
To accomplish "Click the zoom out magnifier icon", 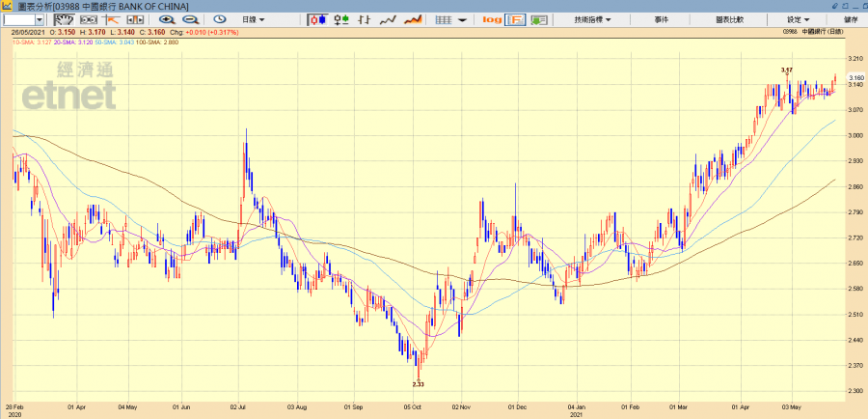I will click(x=190, y=19).
